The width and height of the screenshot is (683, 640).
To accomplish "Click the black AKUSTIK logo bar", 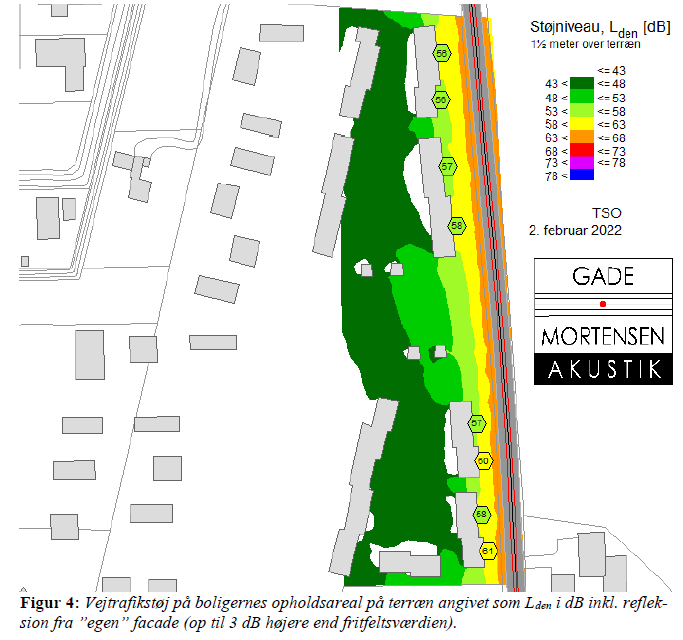I will point(601,369).
